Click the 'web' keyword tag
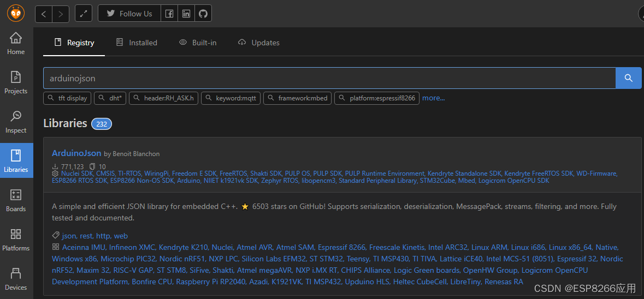This screenshot has height=299, width=644. tap(121, 236)
